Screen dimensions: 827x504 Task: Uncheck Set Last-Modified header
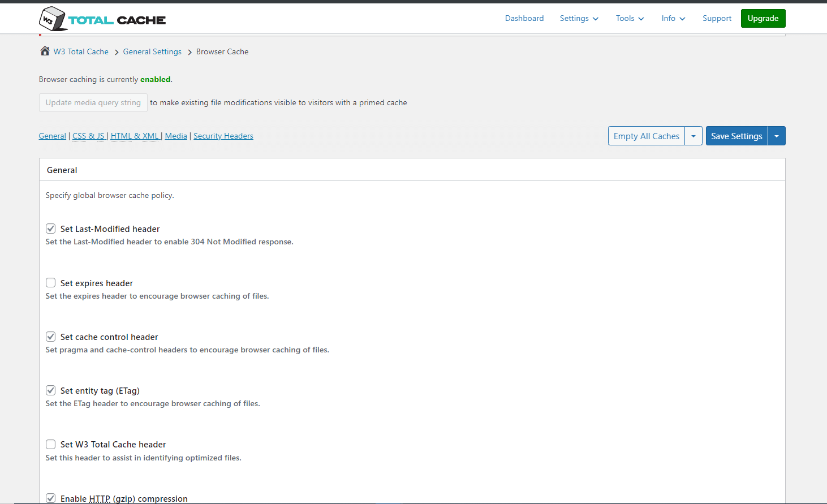tap(51, 229)
